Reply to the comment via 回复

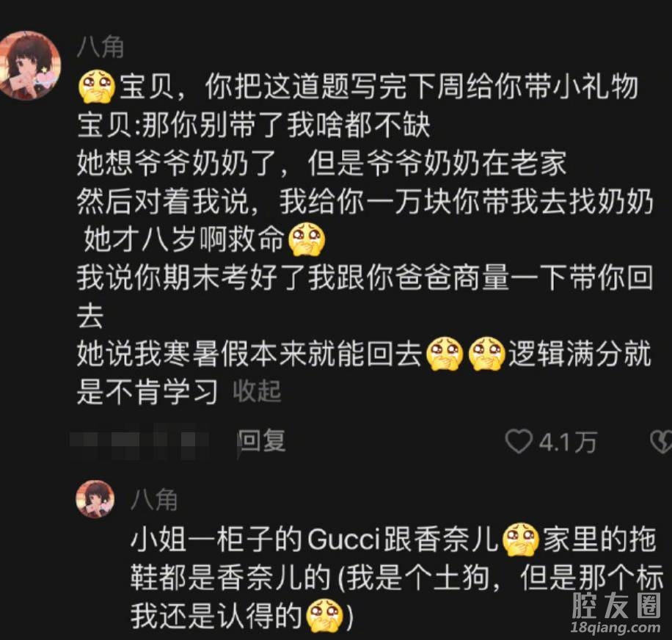coord(262,441)
